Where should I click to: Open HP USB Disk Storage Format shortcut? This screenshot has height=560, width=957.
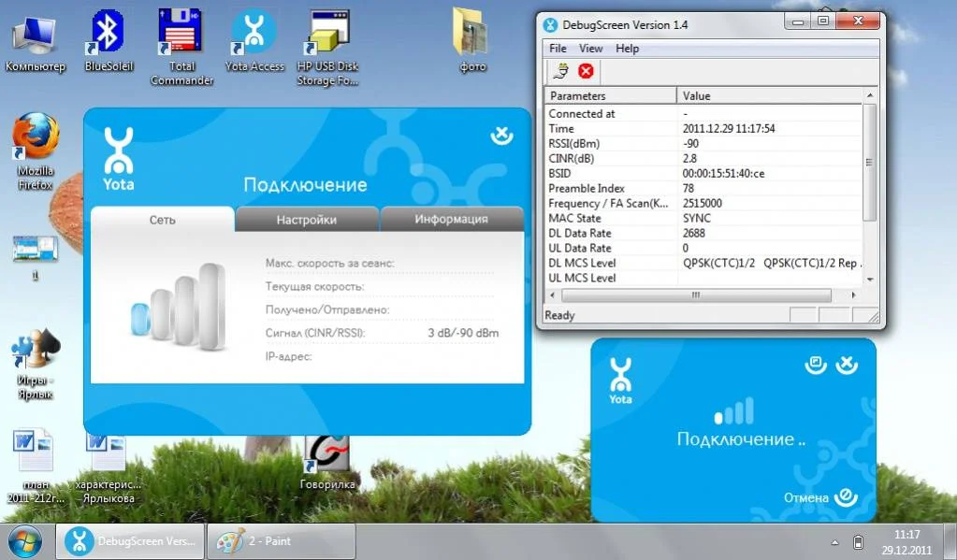click(327, 48)
